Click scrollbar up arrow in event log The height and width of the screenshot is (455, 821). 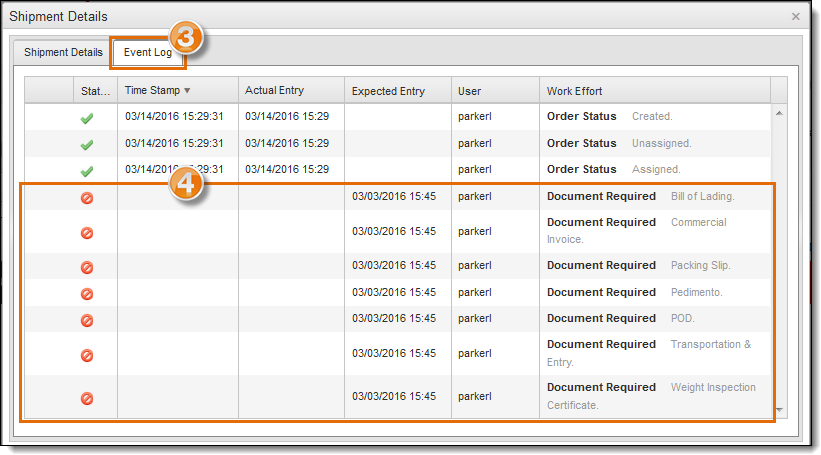click(x=779, y=112)
